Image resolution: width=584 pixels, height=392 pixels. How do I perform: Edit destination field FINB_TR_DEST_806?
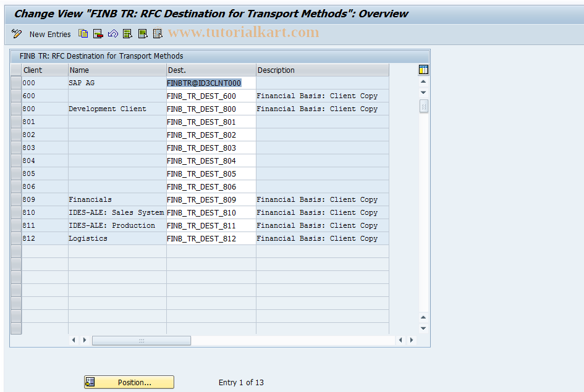(x=211, y=186)
